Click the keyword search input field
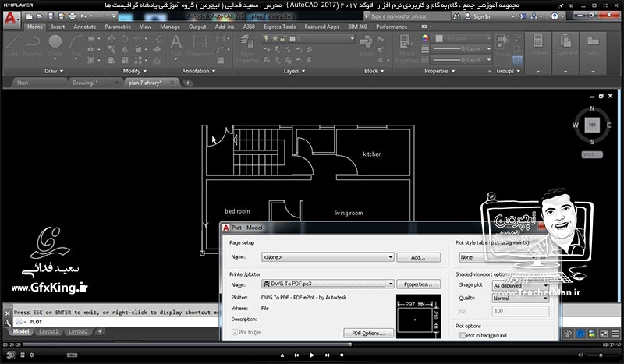 (410, 16)
